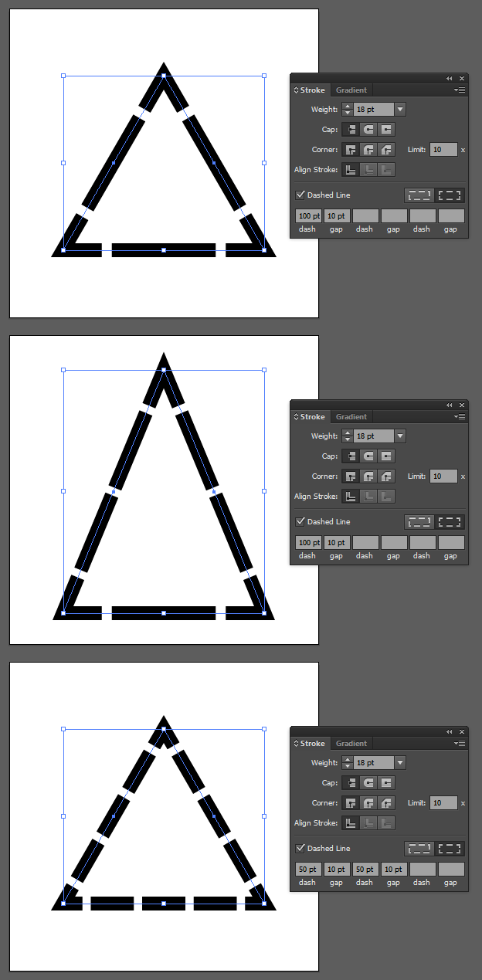Select preserve exact dash lengths in bottom panel

(x=419, y=849)
